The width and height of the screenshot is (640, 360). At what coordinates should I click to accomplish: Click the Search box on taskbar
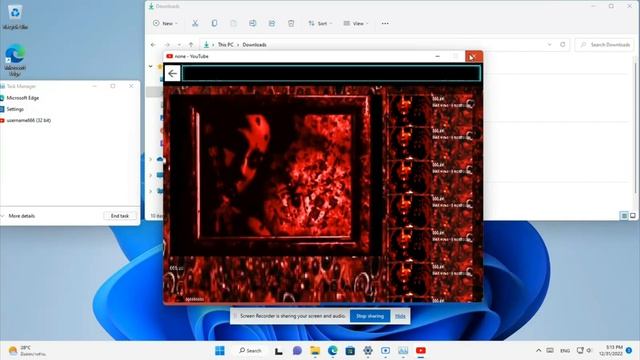250,351
